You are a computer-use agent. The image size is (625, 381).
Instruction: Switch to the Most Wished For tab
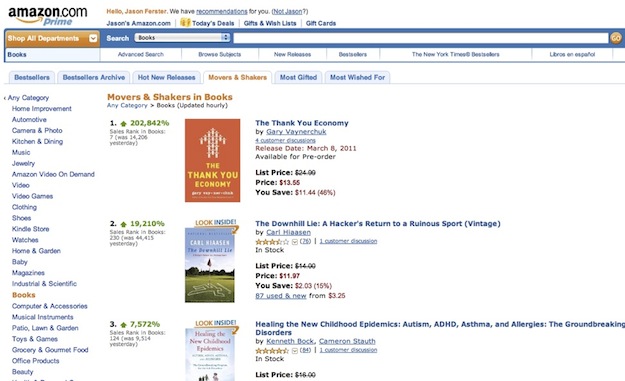click(358, 77)
